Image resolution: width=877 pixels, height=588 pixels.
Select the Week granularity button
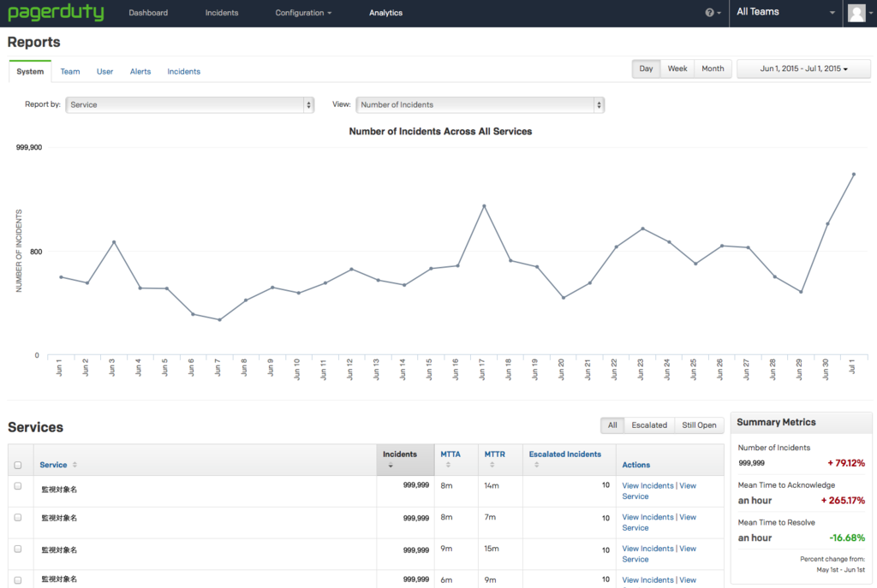[x=677, y=68]
